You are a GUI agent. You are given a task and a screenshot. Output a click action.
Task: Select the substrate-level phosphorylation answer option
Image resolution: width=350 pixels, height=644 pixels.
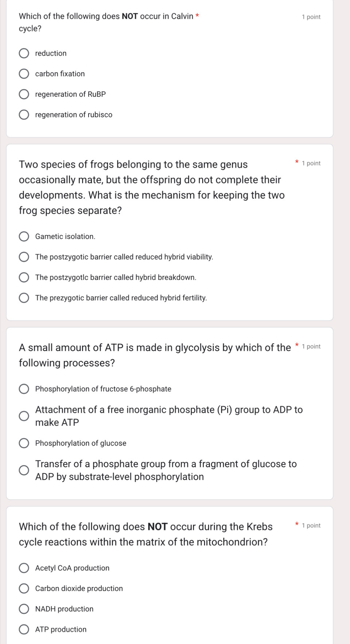[x=24, y=470]
